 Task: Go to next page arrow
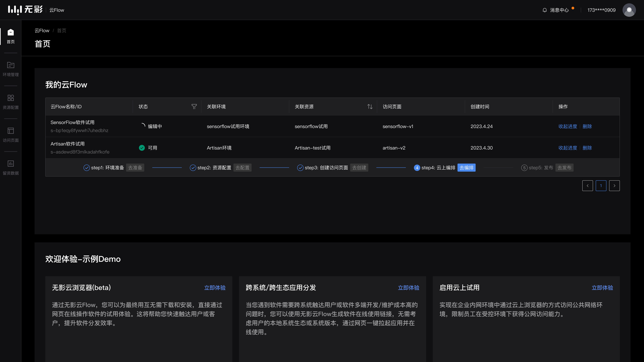pos(614,186)
